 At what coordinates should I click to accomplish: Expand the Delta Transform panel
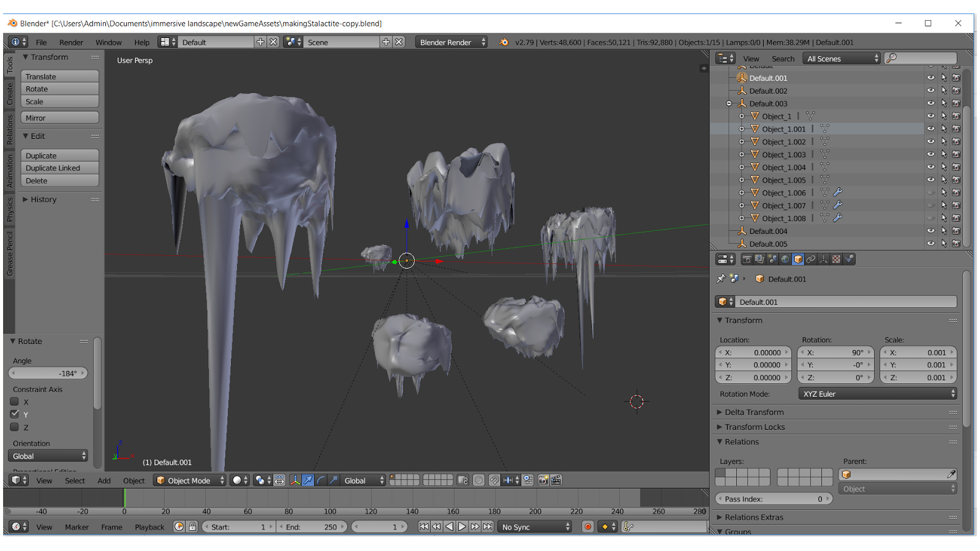[754, 412]
